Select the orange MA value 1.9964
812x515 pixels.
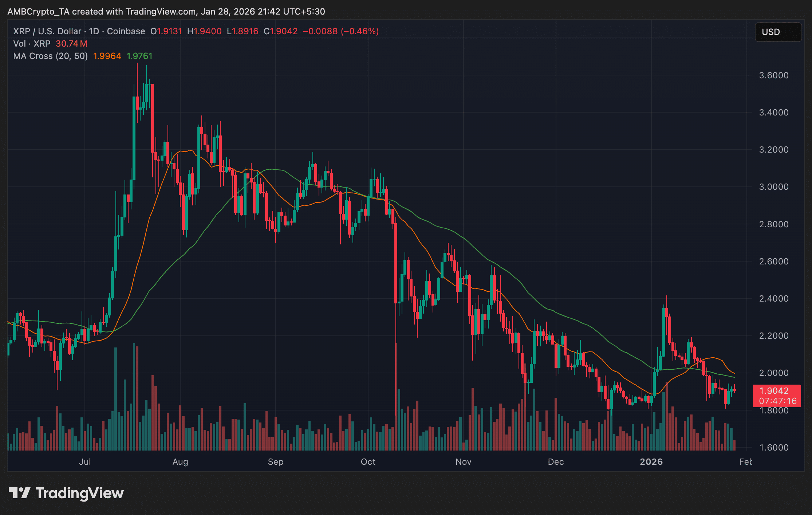[x=107, y=56]
